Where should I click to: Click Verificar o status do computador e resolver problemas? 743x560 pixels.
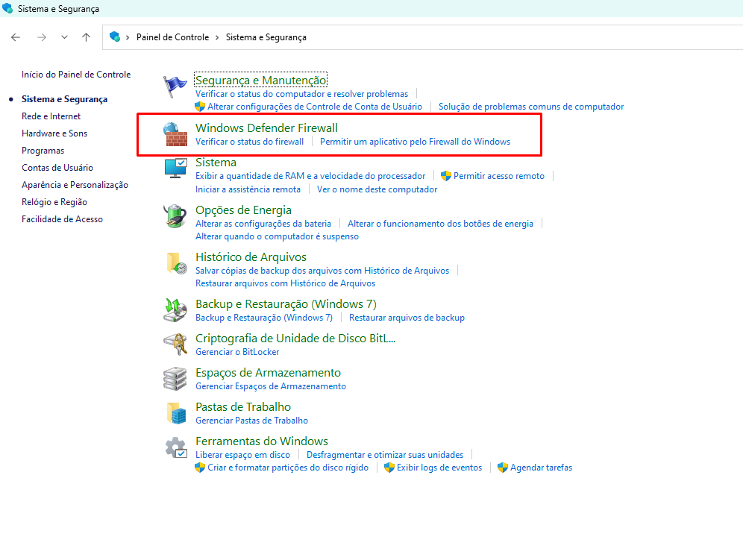302,94
